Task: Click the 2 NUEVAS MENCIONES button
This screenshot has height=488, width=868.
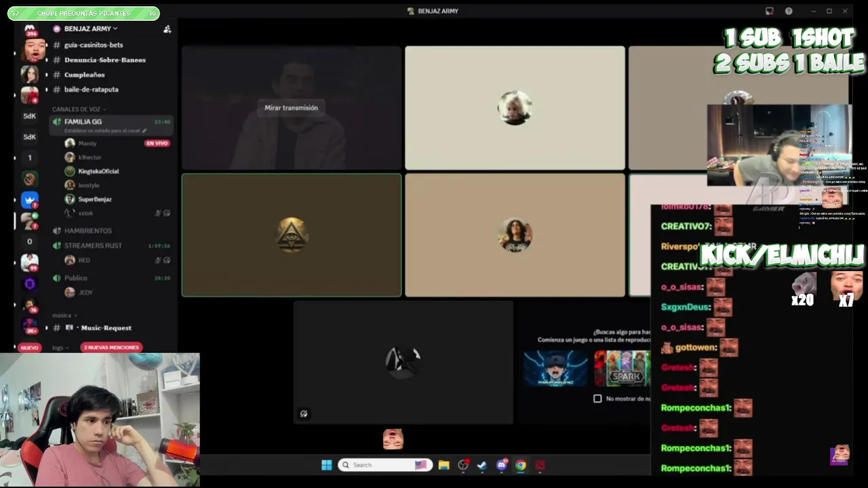Action: tap(111, 347)
